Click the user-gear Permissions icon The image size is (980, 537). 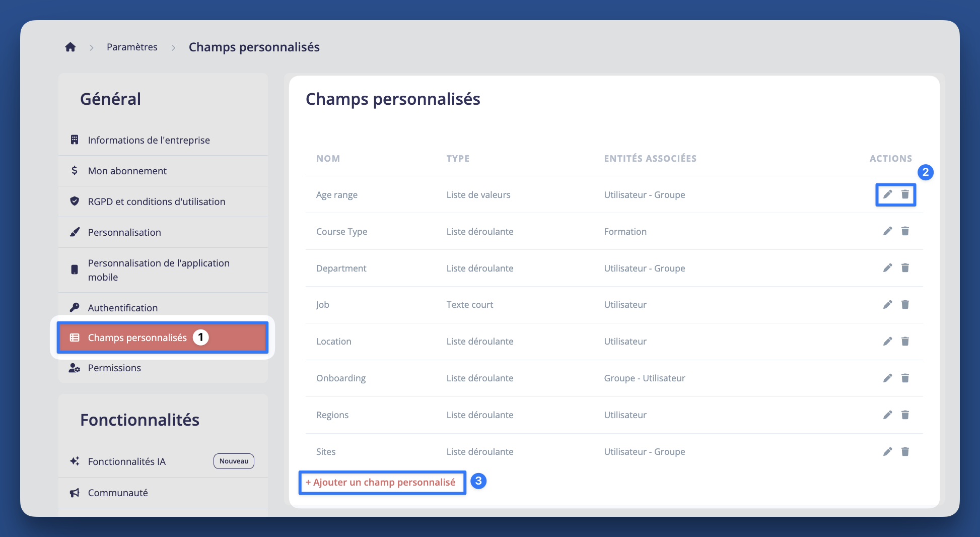click(x=75, y=368)
